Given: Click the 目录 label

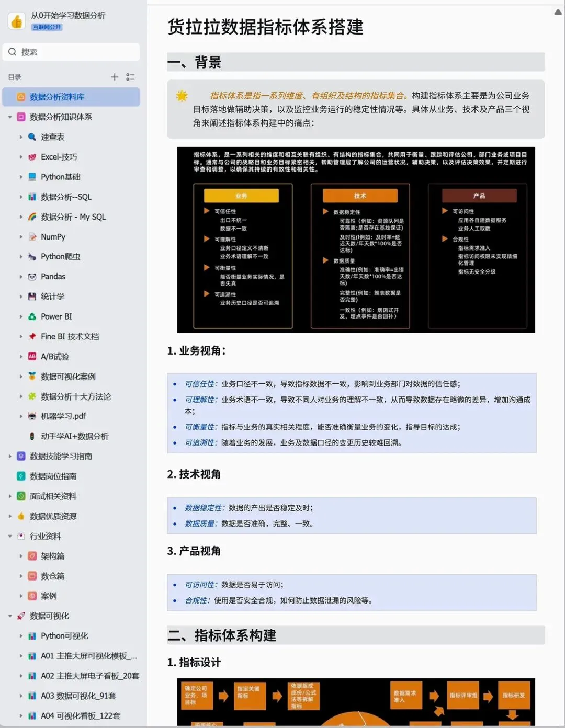Looking at the screenshot, I should pyautogui.click(x=15, y=77).
